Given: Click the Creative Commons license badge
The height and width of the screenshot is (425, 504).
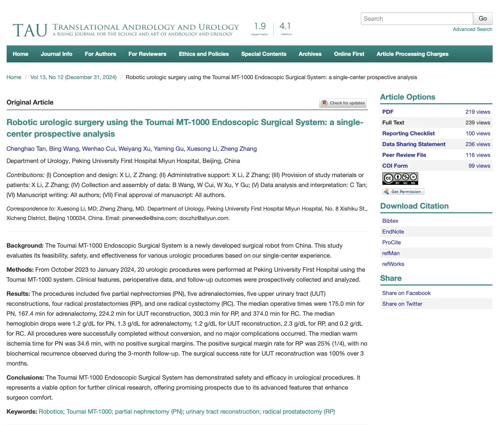Looking at the screenshot, I should (400, 179).
